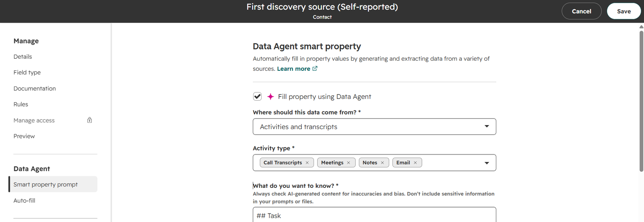Open the Manage access item

[x=34, y=120]
